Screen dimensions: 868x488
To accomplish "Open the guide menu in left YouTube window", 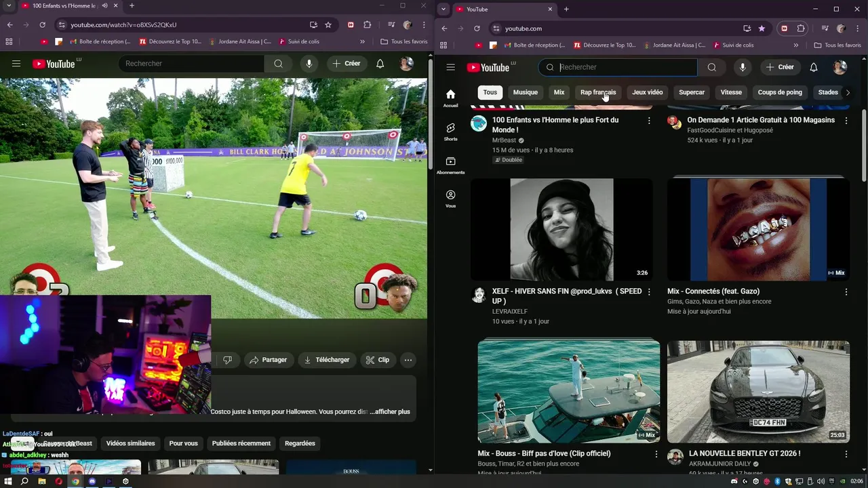I will (16, 64).
